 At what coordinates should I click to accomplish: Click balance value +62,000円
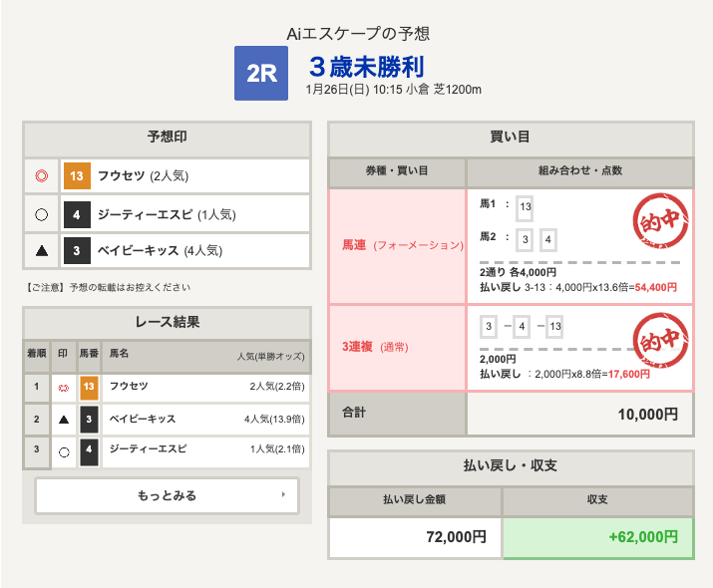coord(643,537)
